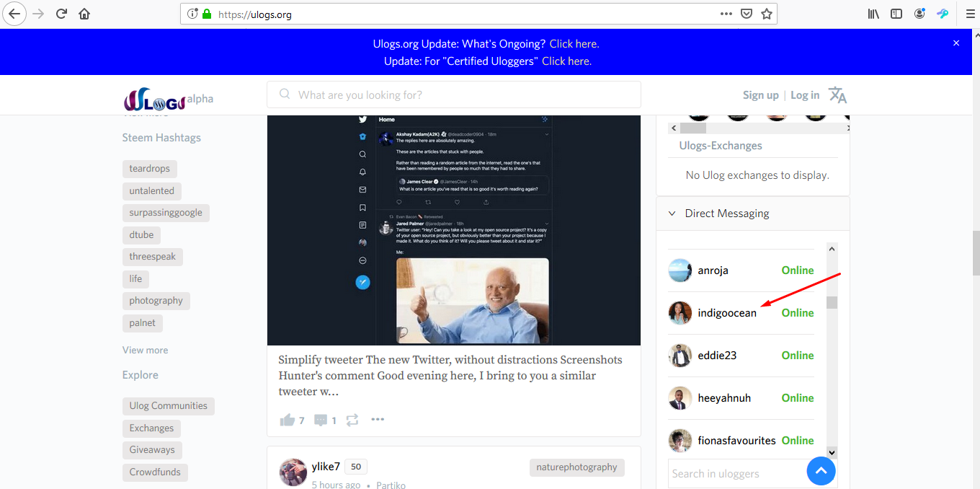Viewport: 980px width, 489px height.
Task: Select the threespeak hashtag
Action: click(x=153, y=257)
